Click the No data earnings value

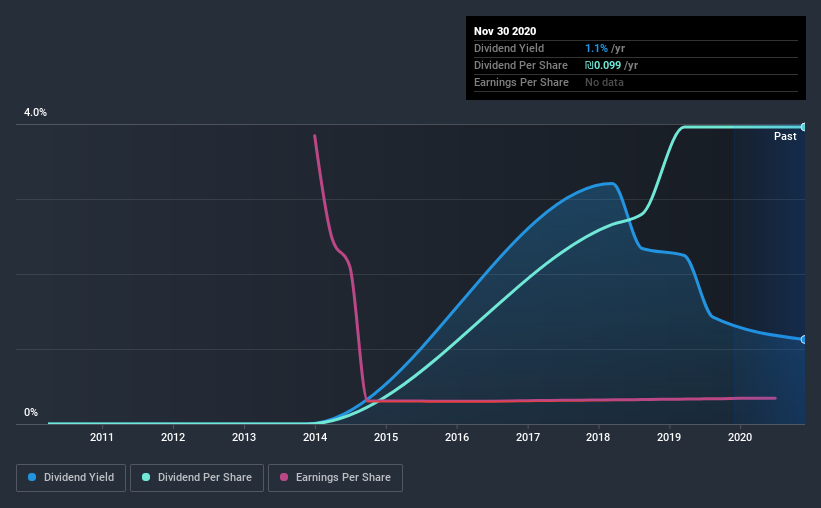point(604,82)
